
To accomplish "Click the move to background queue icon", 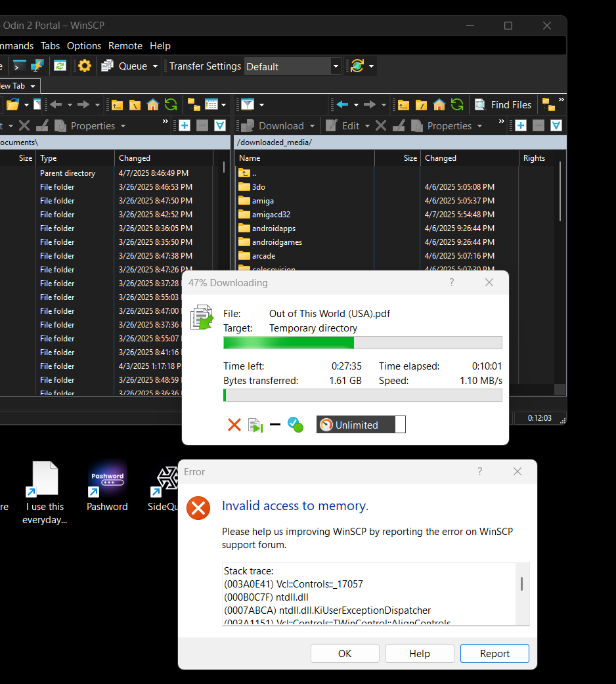I will coord(255,425).
